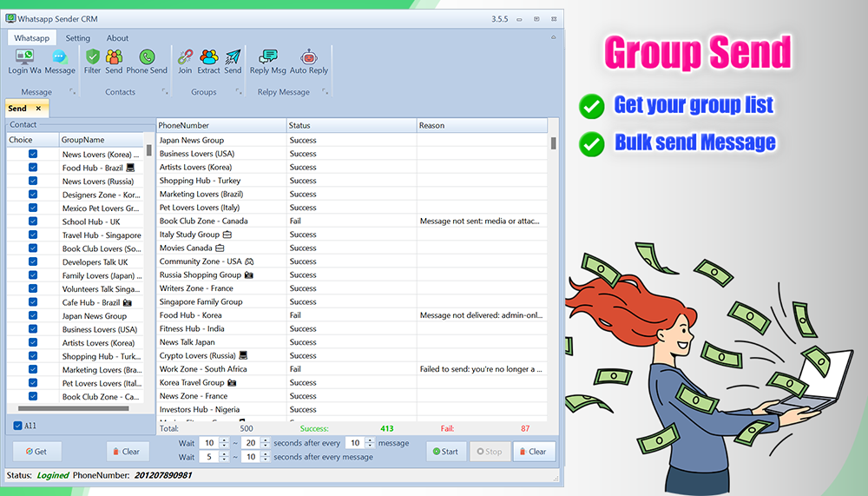Switch to the Whatsapp ribbon tab
The height and width of the screenshot is (496, 868).
pos(31,37)
